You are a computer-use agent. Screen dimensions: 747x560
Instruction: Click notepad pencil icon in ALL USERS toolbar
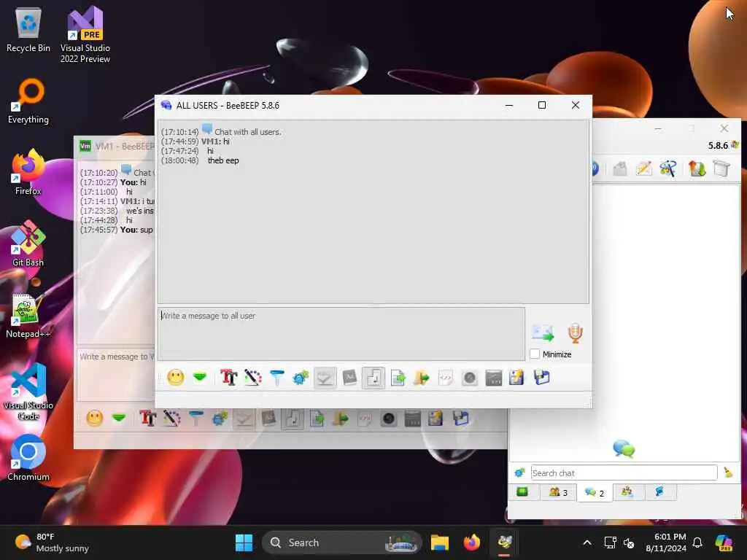pyautogui.click(x=517, y=378)
